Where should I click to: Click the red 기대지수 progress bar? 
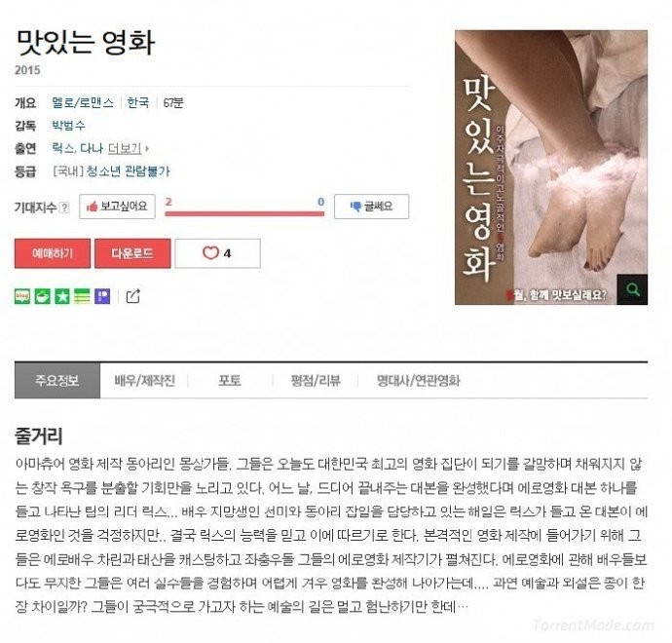tap(244, 213)
